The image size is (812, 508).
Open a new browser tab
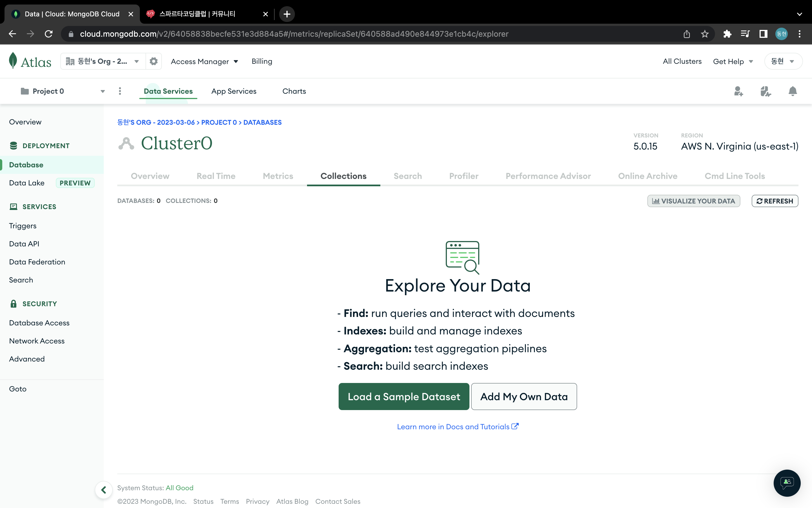[287, 14]
